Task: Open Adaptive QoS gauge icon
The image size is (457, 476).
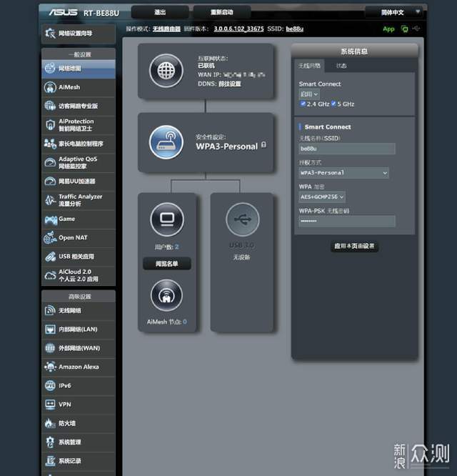Action: tap(50, 162)
